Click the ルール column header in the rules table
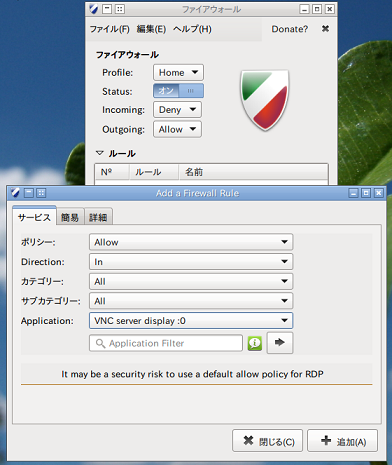The image size is (392, 465). click(154, 172)
